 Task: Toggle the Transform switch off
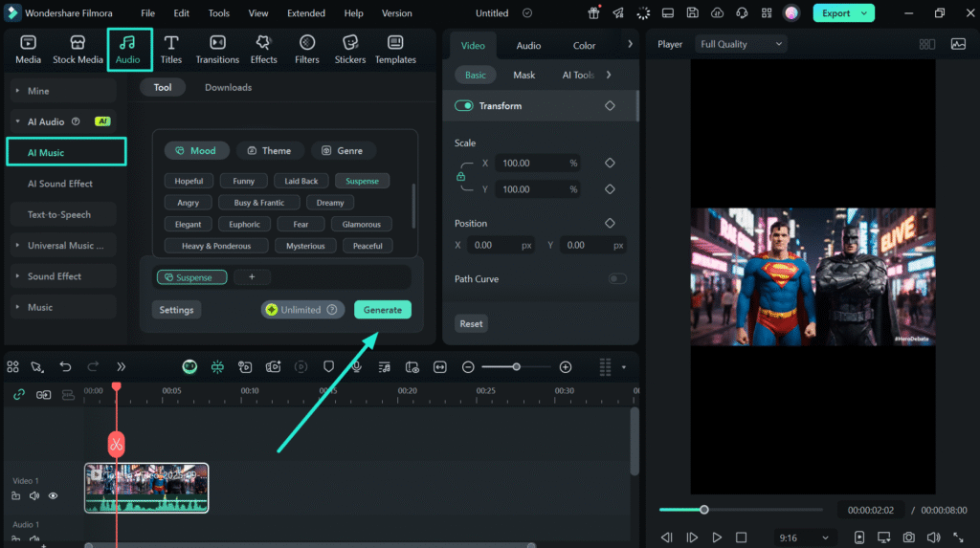(x=464, y=106)
